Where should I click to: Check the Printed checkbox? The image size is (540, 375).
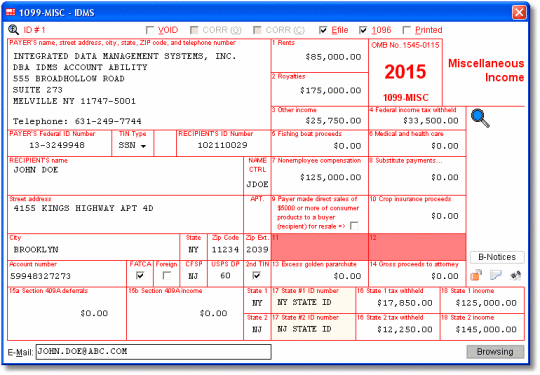click(407, 30)
